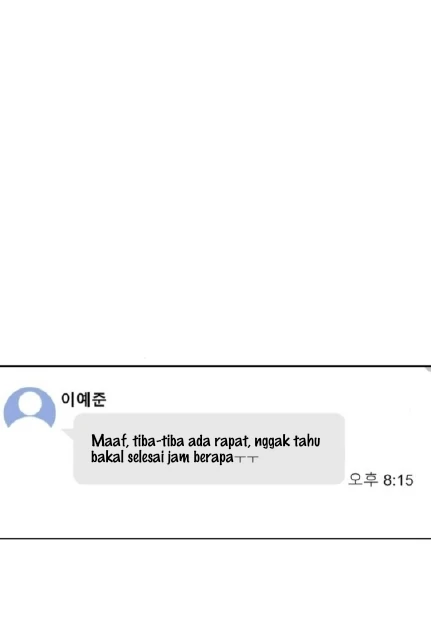Viewport: 431px width, 632px height.
Task: Click the bottom border line of the chat panel
Action: 215,538
